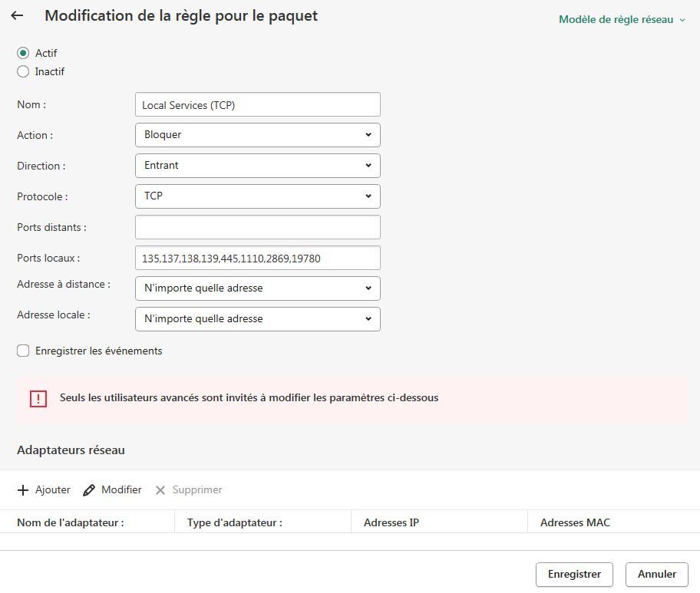
Task: Click the Adresses IP column header
Action: pos(391,522)
